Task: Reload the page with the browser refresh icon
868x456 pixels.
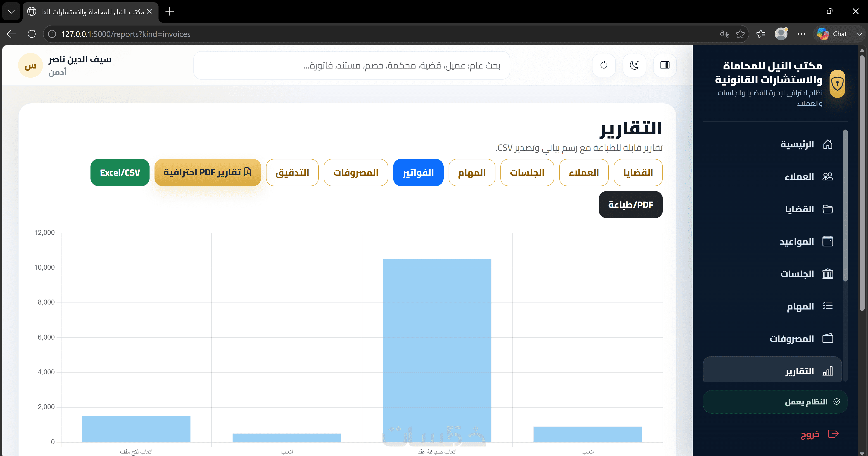Action: (x=32, y=34)
